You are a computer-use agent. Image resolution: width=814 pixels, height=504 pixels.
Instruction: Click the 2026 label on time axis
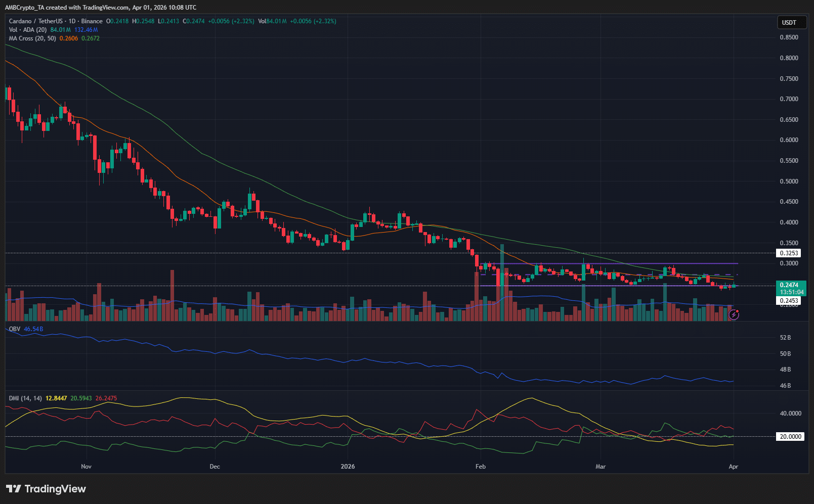348,467
